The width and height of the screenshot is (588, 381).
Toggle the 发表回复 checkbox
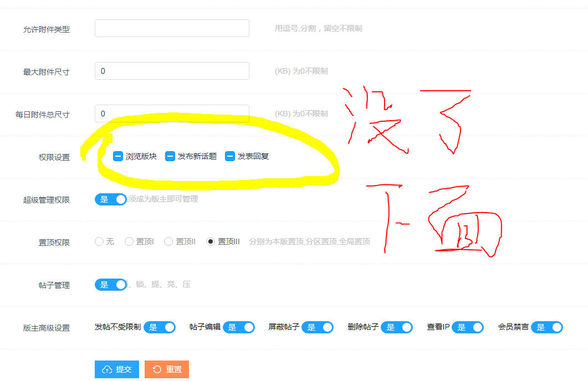(230, 156)
